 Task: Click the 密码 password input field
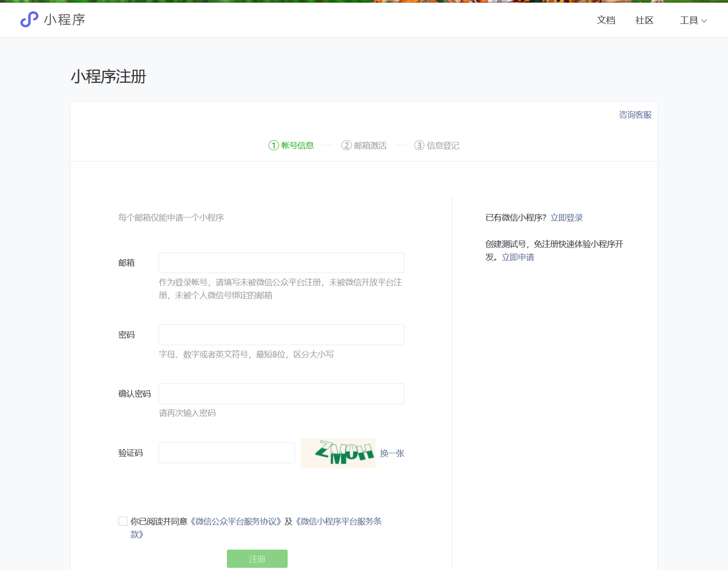281,335
